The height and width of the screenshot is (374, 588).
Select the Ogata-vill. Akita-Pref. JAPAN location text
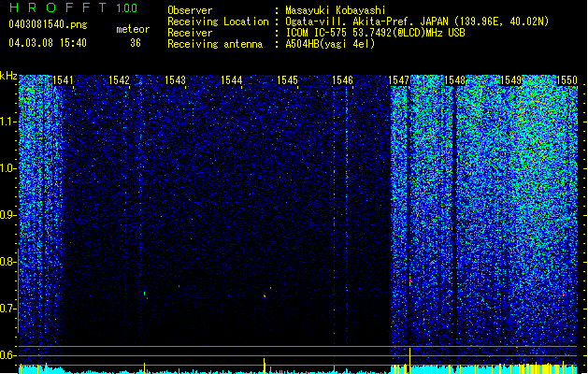(417, 22)
